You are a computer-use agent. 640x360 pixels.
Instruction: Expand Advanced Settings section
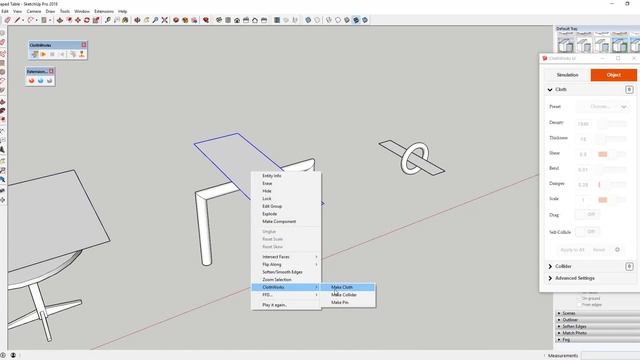(x=550, y=278)
